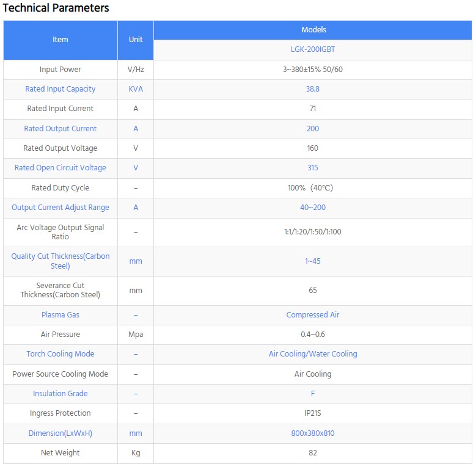
Task: Click the 'Technical Parameters' heading
Action: coord(56,8)
